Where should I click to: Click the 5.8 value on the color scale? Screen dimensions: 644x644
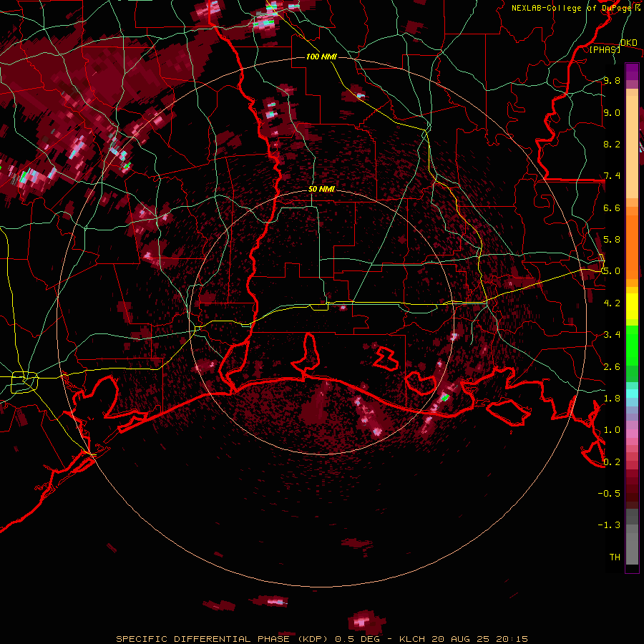coord(612,240)
